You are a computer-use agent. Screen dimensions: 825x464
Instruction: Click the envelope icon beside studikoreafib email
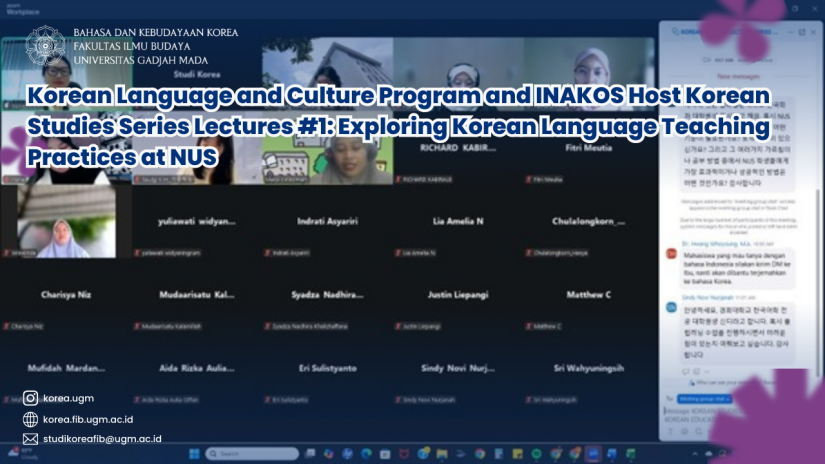click(31, 439)
